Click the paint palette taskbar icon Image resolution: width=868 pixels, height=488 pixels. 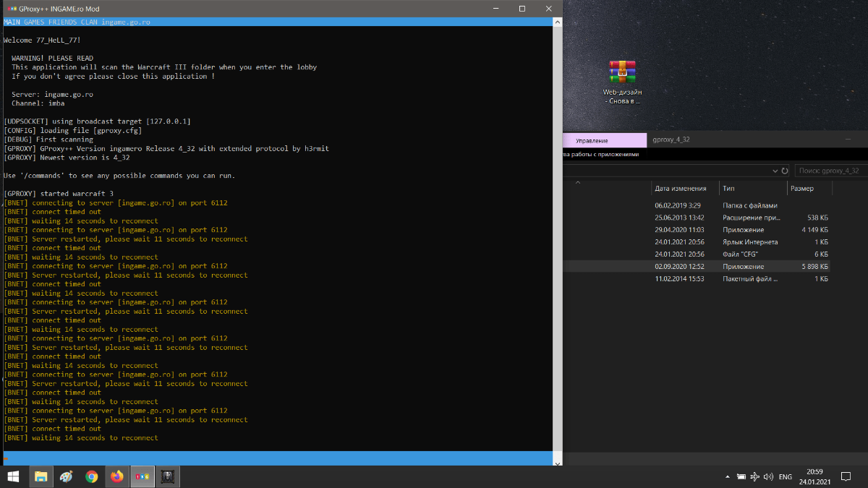coord(66,476)
